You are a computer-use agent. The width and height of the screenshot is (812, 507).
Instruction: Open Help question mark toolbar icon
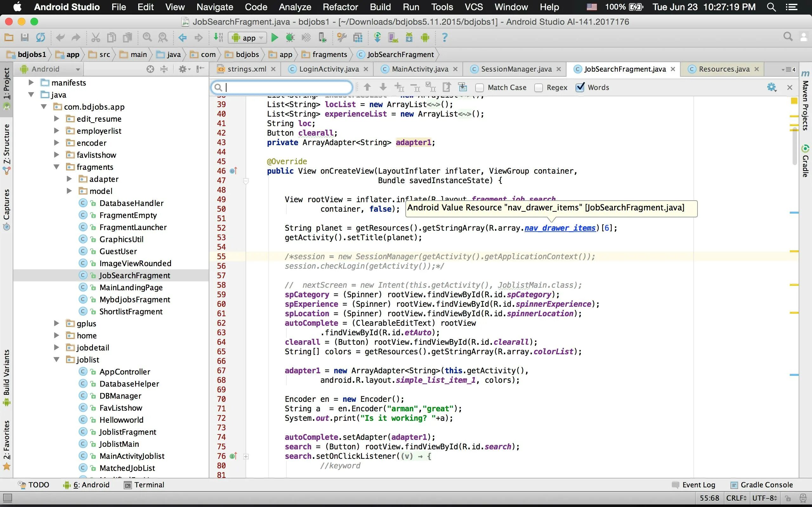coord(445,38)
